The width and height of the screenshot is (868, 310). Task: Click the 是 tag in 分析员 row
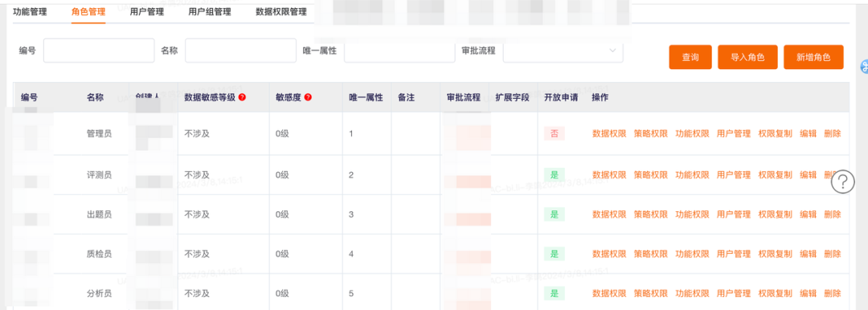tap(554, 293)
